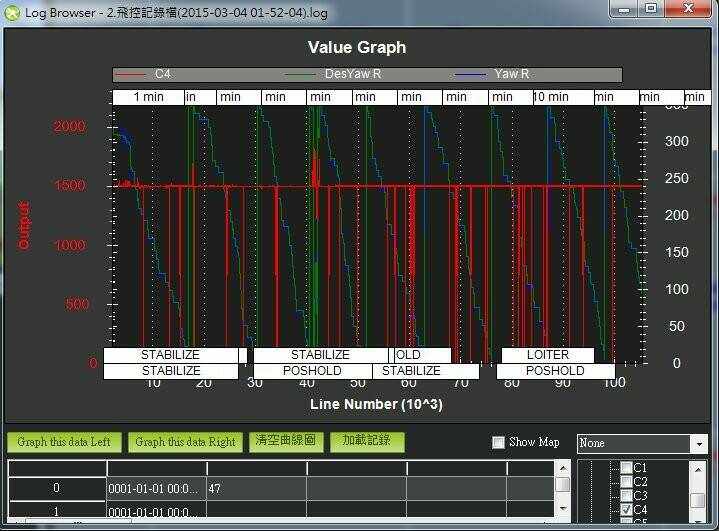Click the '10 min' time marker on graph

coord(551,97)
